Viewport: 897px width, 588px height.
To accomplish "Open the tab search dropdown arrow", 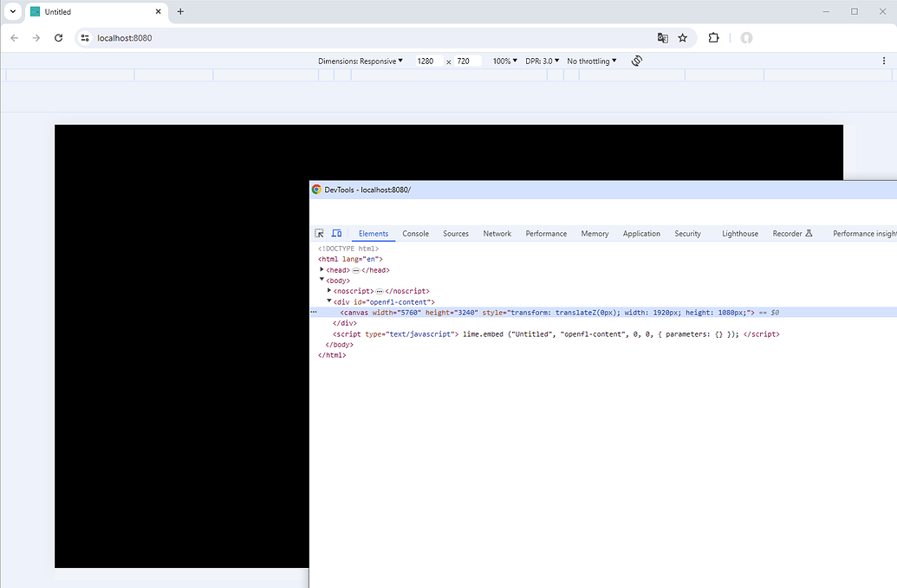I will coord(13,11).
